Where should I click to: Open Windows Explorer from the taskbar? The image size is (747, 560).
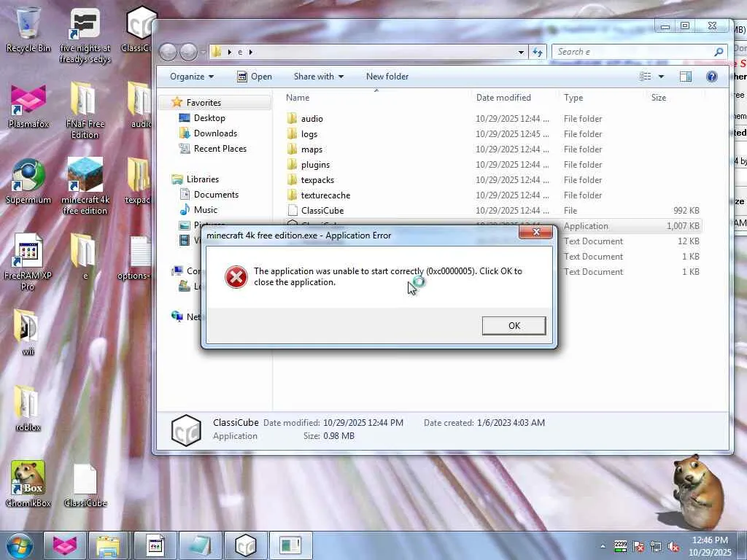point(109,545)
